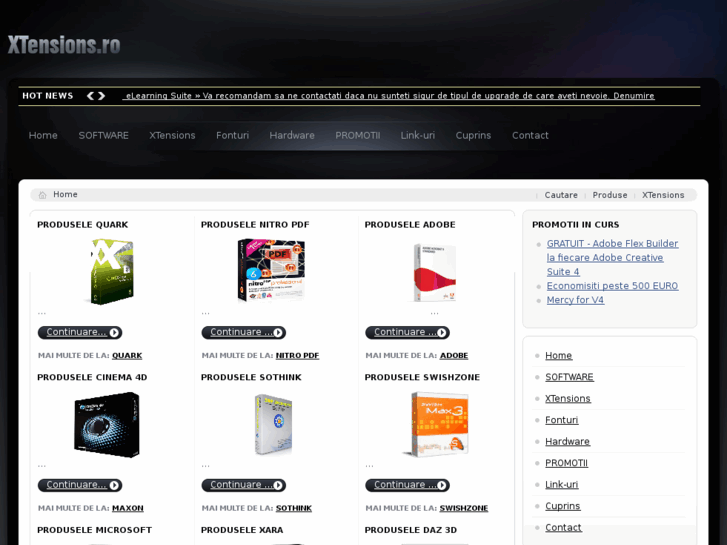Open the GRATUIT Adobe Flex Builder promotion
727x545 pixels.
pos(612,257)
